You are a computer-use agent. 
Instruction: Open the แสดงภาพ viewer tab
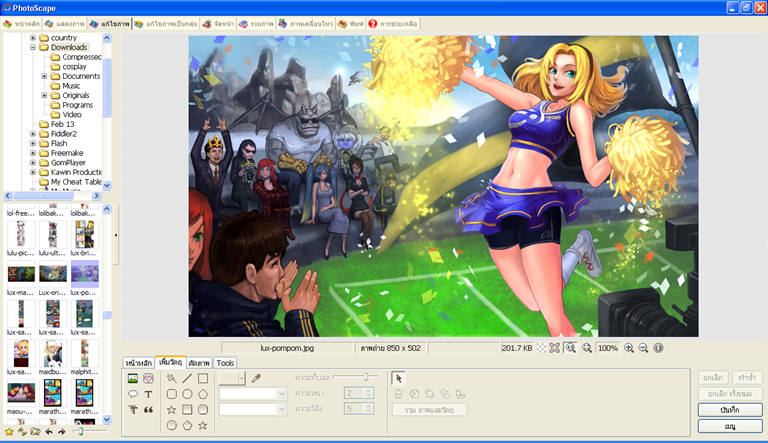click(x=64, y=24)
